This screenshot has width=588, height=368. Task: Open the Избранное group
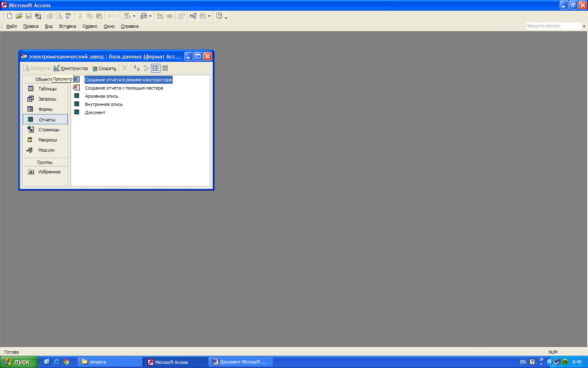pos(45,172)
